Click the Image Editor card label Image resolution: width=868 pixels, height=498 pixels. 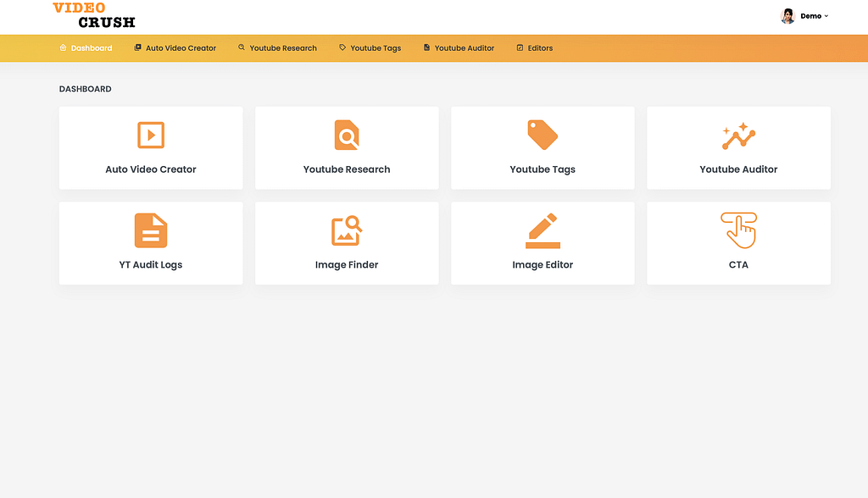click(542, 264)
